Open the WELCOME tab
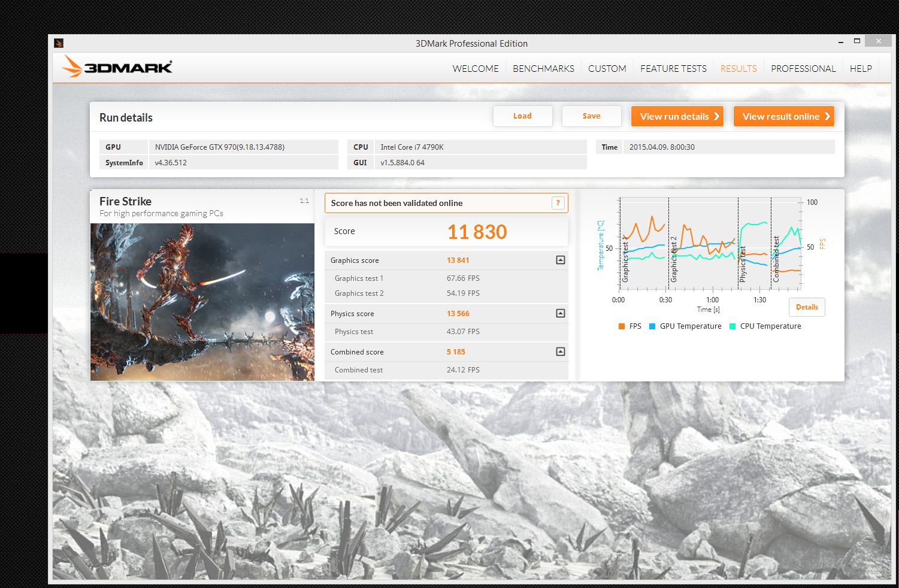 point(476,68)
